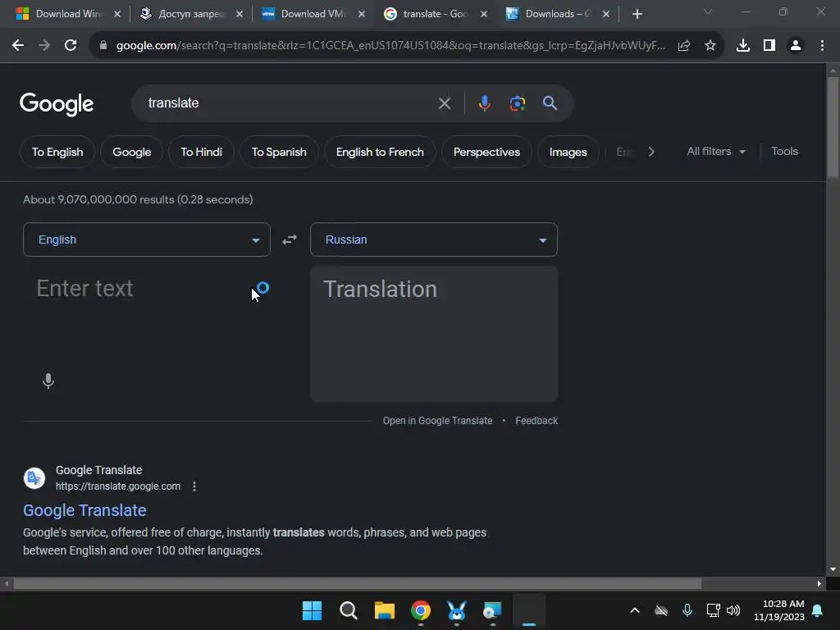Select the To Hindi chip
This screenshot has width=840, height=630.
(x=202, y=152)
